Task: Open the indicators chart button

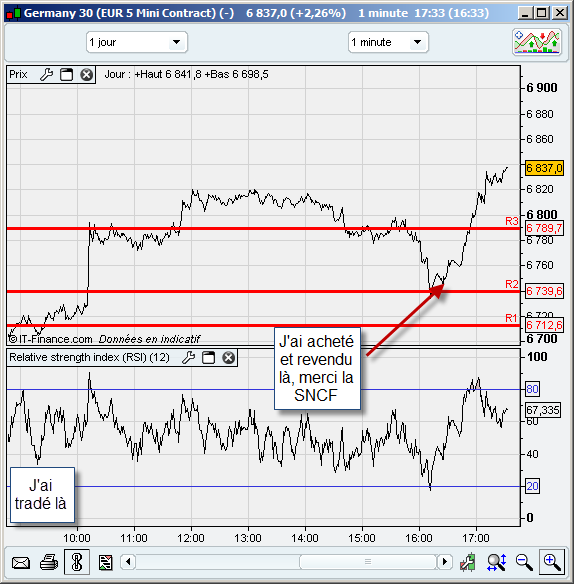Action: click(537, 42)
